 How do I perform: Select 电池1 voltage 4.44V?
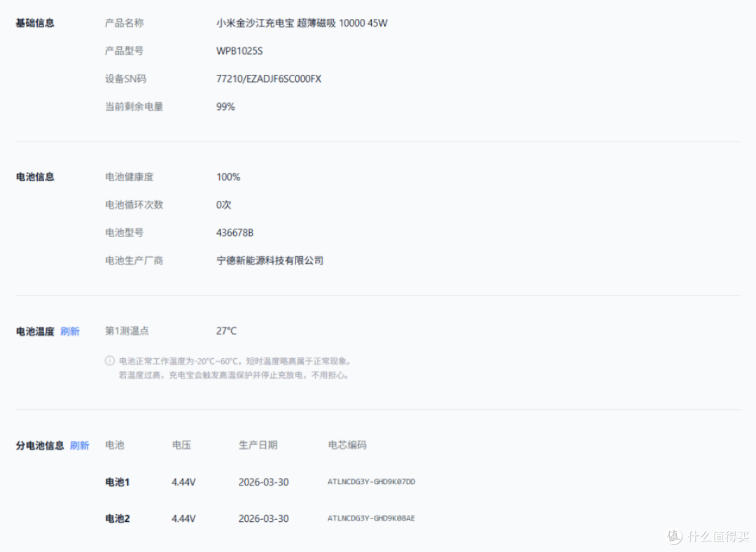[x=183, y=482]
